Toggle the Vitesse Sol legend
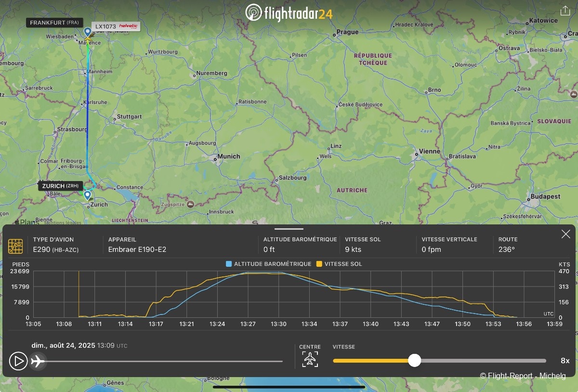This screenshot has height=392, width=578. point(339,264)
